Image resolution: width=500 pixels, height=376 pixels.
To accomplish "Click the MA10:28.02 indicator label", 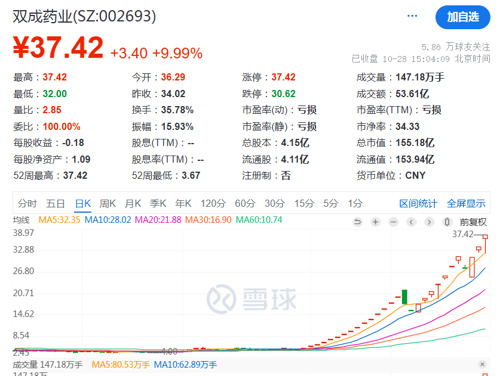I will pos(108,220).
